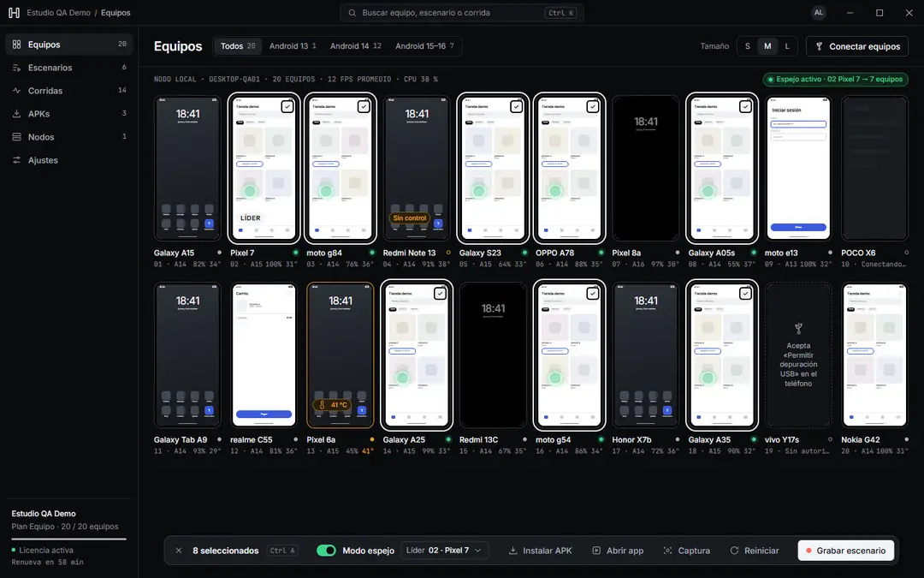Click the Sin control badge on Redmi Note 13
The height and width of the screenshot is (578, 924).
tap(410, 217)
